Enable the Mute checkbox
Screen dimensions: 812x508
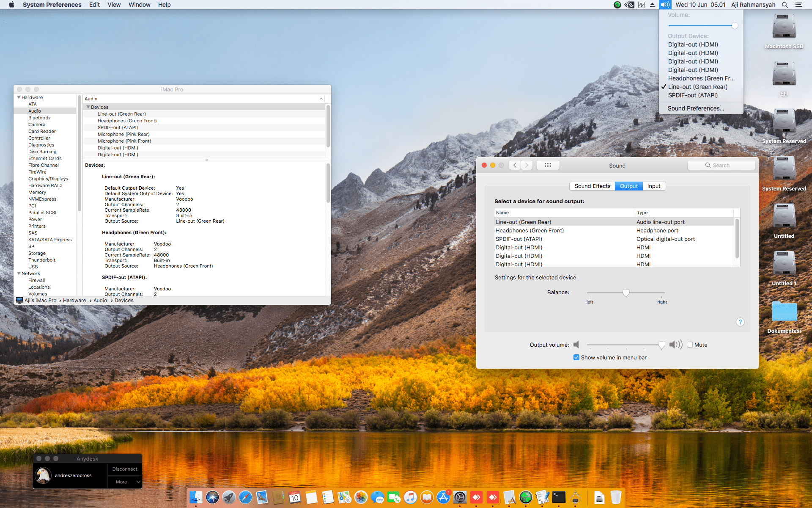[690, 345]
